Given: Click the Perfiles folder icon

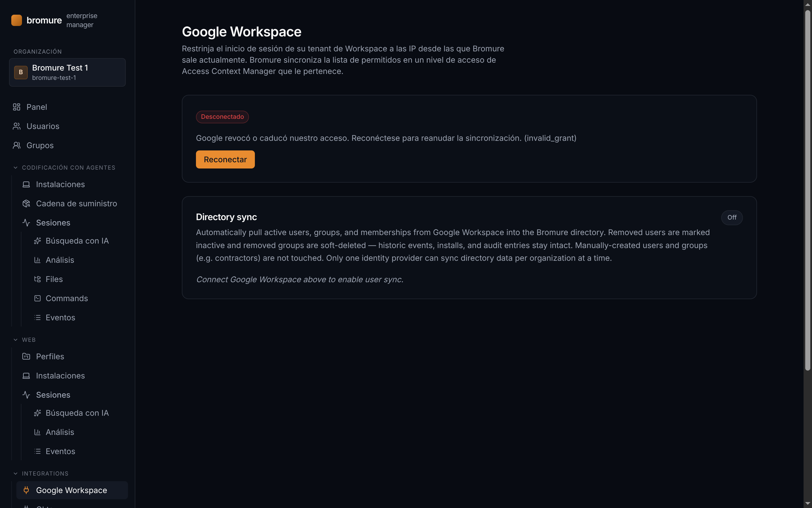Looking at the screenshot, I should pyautogui.click(x=26, y=356).
